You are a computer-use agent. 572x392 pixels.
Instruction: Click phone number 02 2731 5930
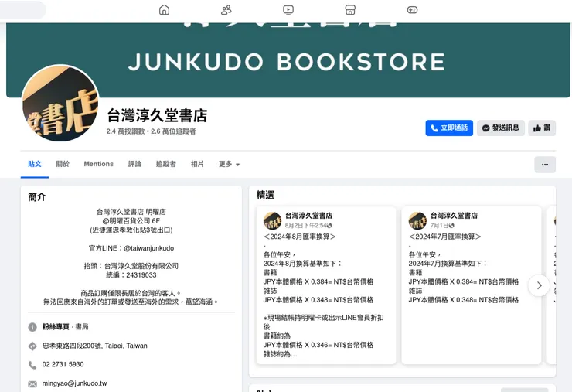tap(63, 364)
